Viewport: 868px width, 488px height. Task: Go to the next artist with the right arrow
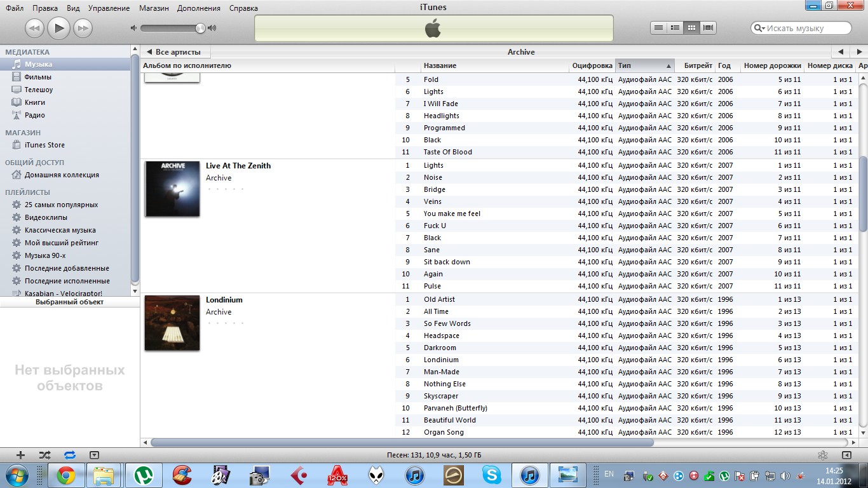point(860,52)
